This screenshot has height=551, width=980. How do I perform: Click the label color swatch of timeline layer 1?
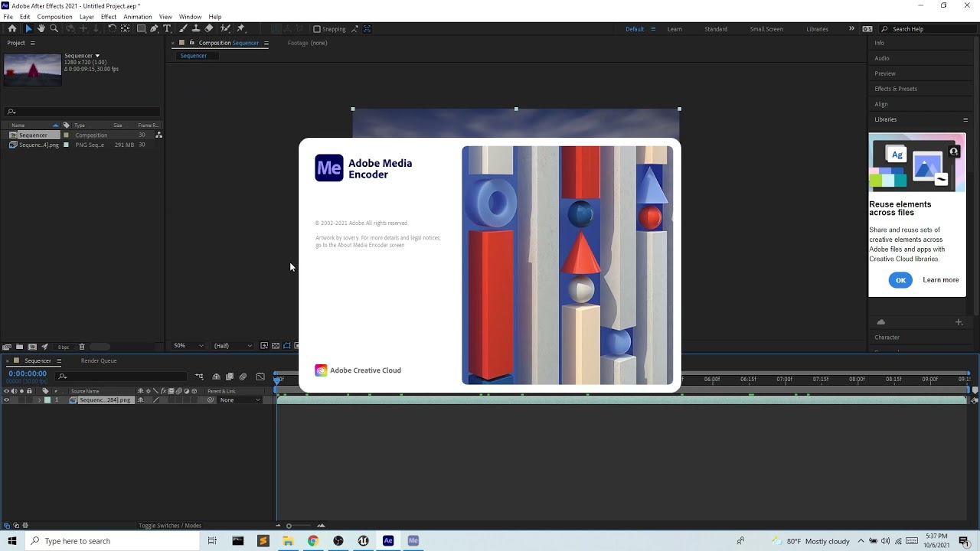[47, 400]
